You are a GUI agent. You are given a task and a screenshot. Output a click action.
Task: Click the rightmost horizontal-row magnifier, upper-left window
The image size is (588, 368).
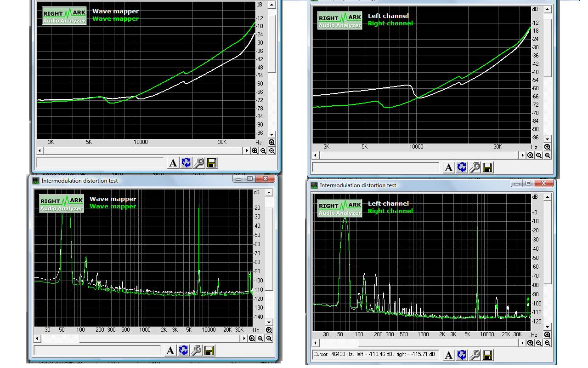tap(272, 151)
